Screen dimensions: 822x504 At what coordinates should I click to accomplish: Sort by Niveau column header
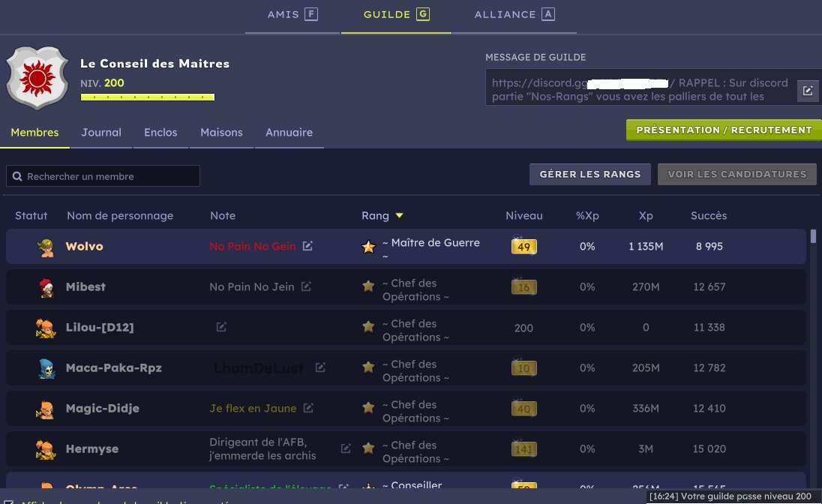pos(524,215)
